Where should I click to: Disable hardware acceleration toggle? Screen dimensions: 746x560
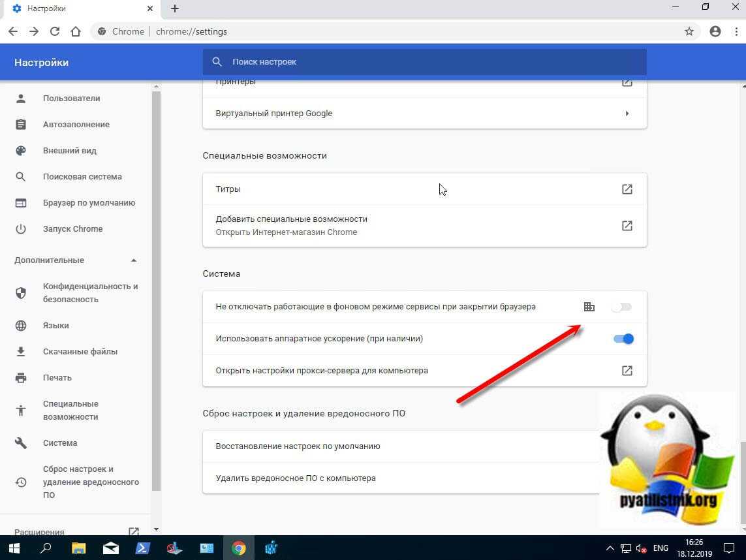tap(623, 339)
